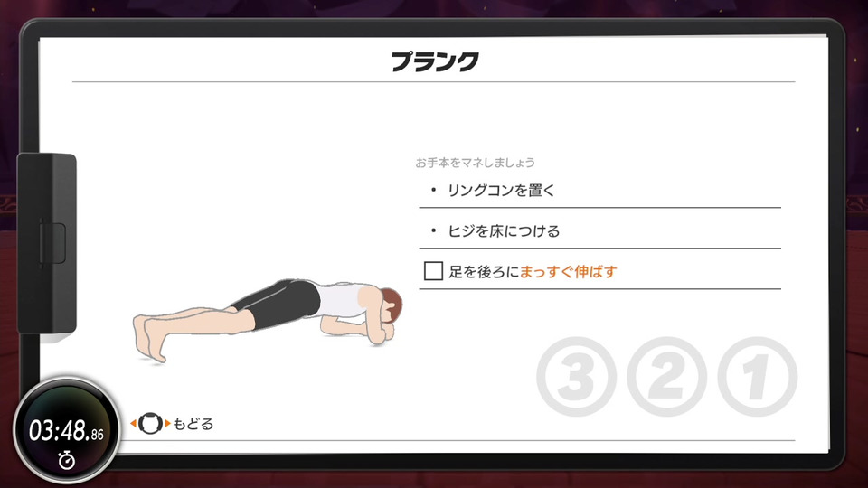Select the ヒジを床につける step
Viewport: 868px width, 488px height.
coord(599,230)
